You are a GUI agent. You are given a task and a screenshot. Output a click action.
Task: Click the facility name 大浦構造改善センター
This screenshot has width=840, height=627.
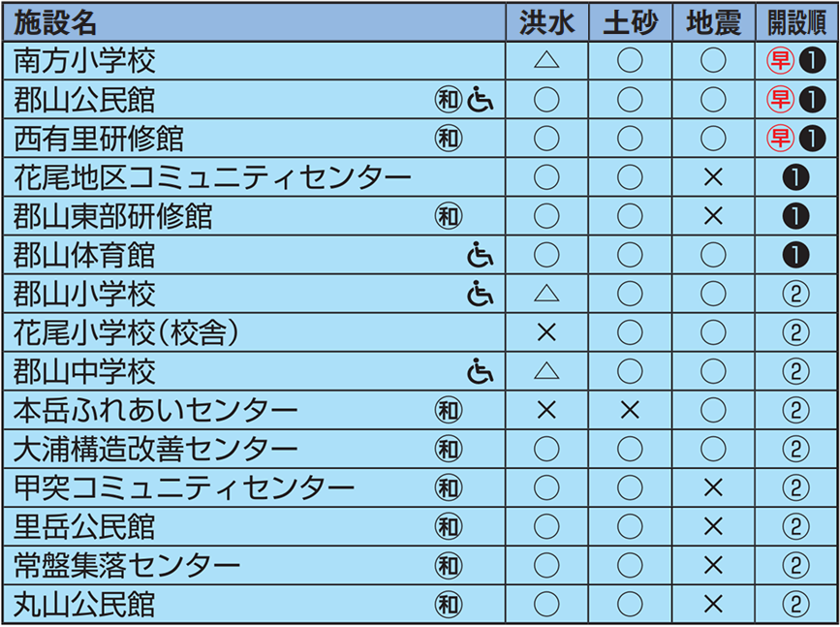click(155, 449)
